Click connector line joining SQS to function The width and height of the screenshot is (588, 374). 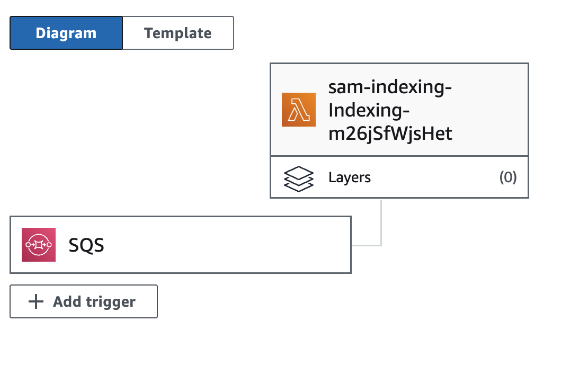(381, 233)
